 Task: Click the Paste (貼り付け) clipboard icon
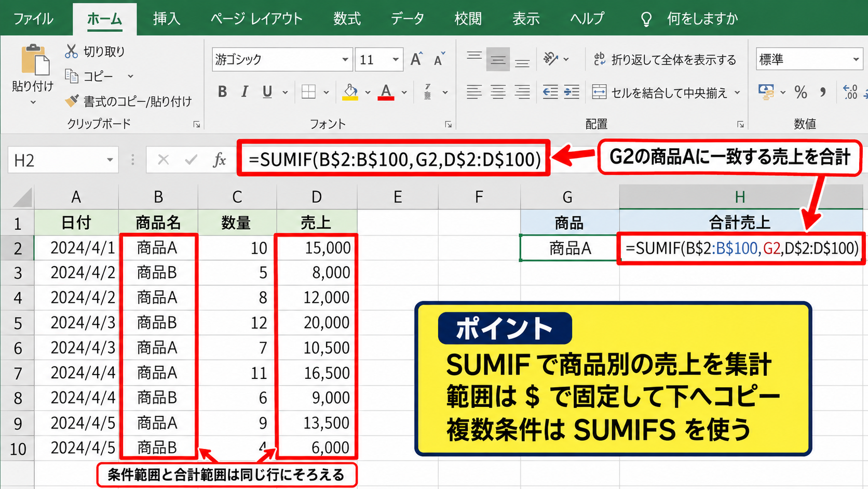click(35, 60)
